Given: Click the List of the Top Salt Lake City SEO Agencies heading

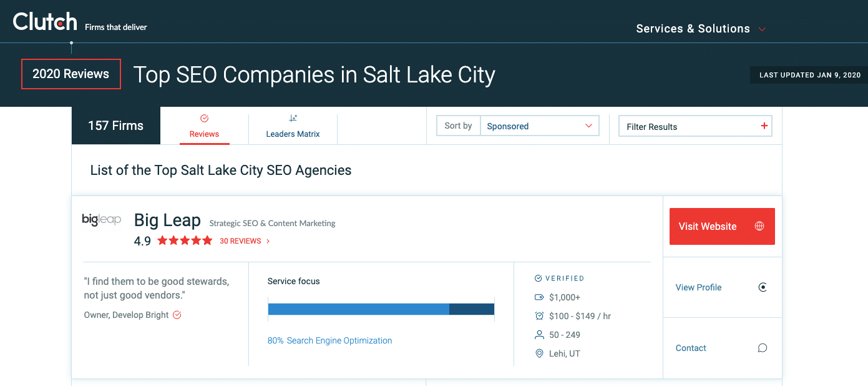Looking at the screenshot, I should click(221, 170).
